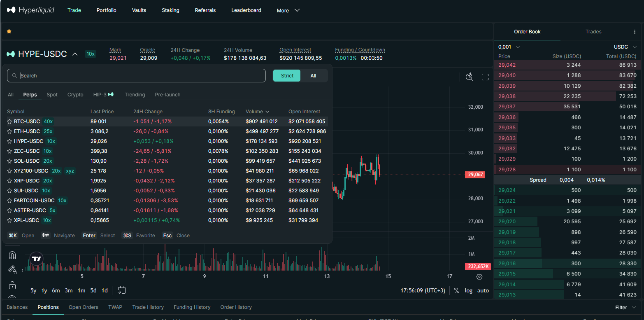Star the ASTER-USDC row
The height and width of the screenshot is (320, 644).
point(9,210)
